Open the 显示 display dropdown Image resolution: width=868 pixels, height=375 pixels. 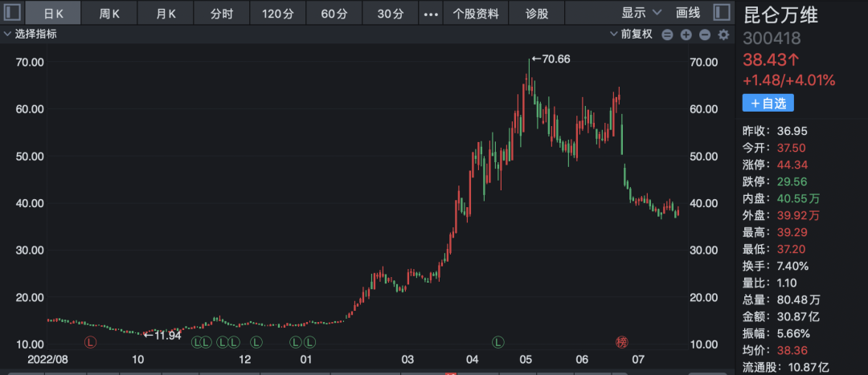(641, 14)
